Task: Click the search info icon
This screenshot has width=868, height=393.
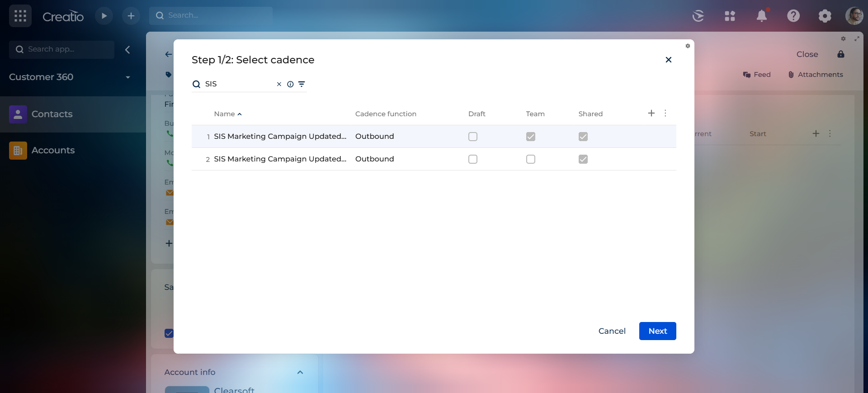Action: (x=290, y=84)
